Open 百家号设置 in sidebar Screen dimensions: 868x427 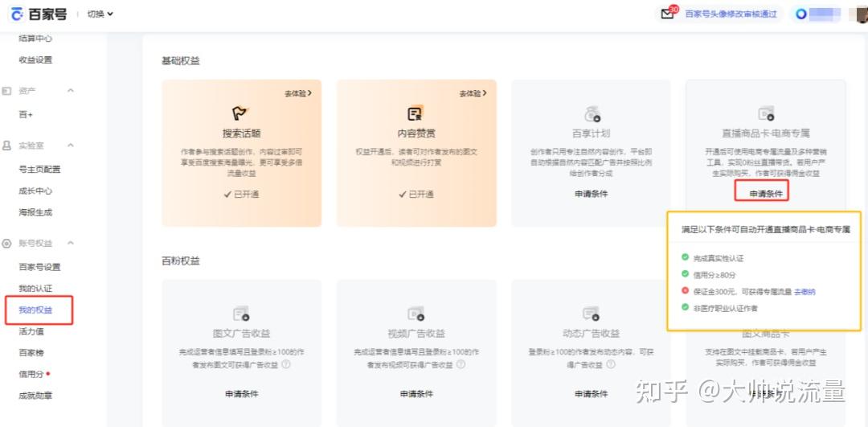click(x=39, y=267)
